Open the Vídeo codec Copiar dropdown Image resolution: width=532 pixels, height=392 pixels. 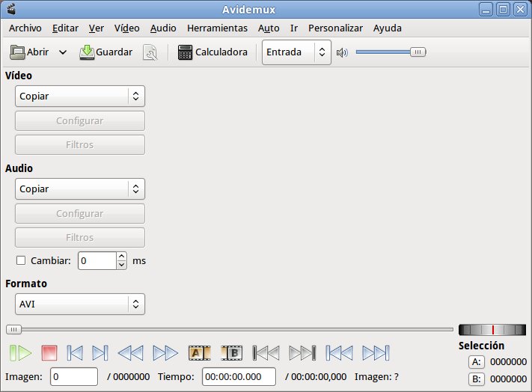[x=80, y=97]
